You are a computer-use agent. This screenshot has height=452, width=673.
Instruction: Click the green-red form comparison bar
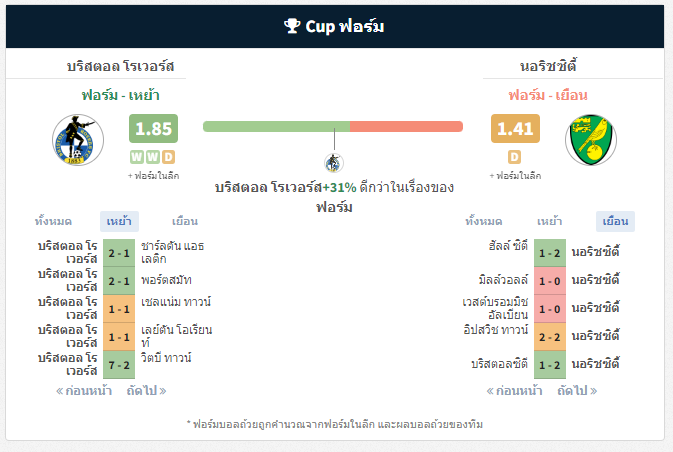[x=333, y=127]
